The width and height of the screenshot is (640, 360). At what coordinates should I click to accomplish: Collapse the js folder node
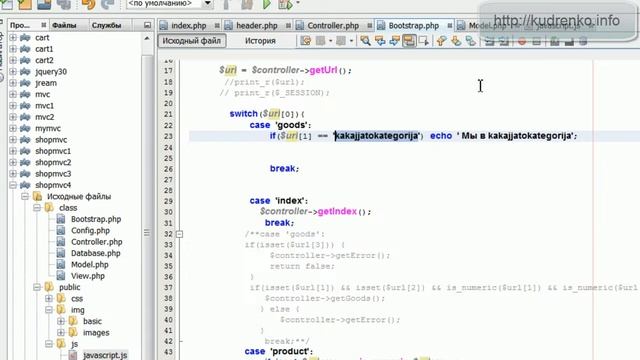pyautogui.click(x=49, y=344)
